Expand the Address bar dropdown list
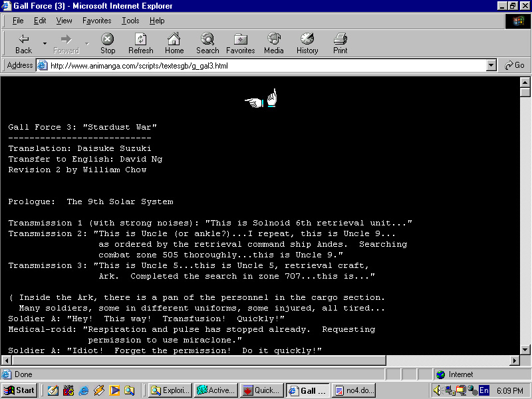The height and width of the screenshot is (399, 532). 491,65
